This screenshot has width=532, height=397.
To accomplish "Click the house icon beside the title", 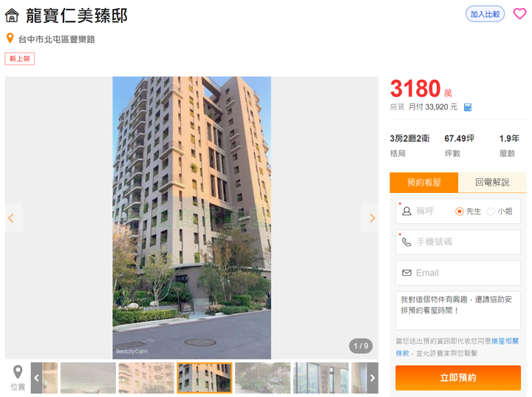I will [12, 16].
